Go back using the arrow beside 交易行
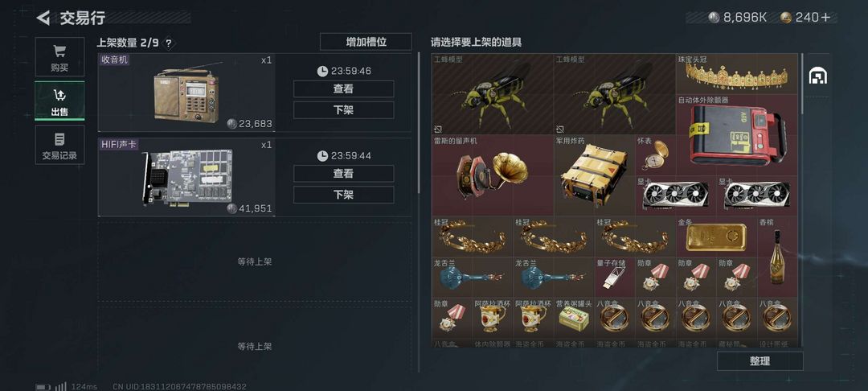Screen dimensions: 868x391 [x=43, y=18]
